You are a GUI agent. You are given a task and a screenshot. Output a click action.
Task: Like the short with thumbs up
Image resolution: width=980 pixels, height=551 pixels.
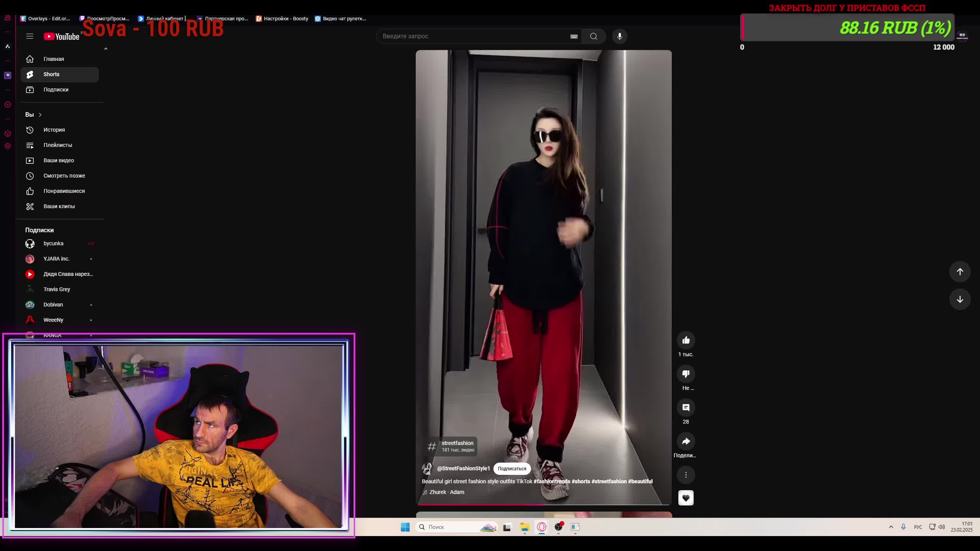[686, 340]
